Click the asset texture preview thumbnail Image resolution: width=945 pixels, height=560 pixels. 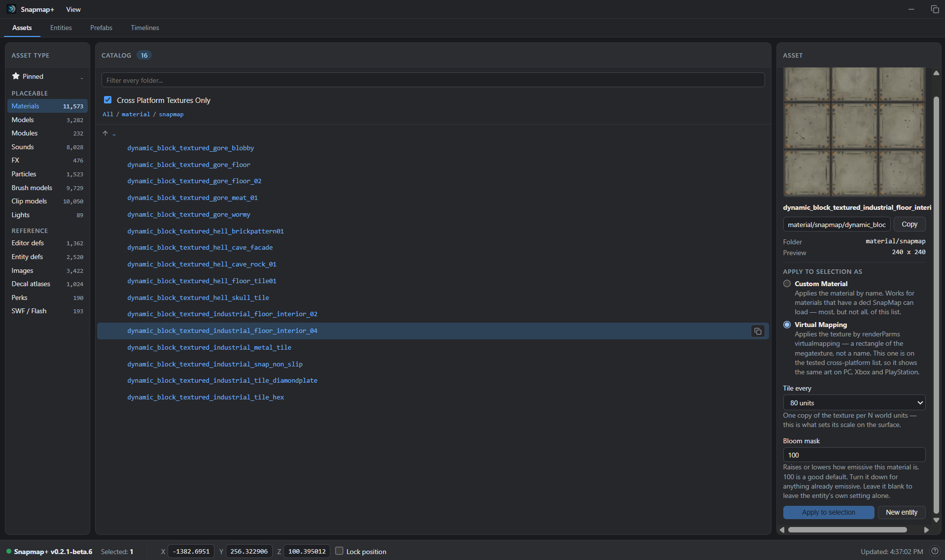854,132
